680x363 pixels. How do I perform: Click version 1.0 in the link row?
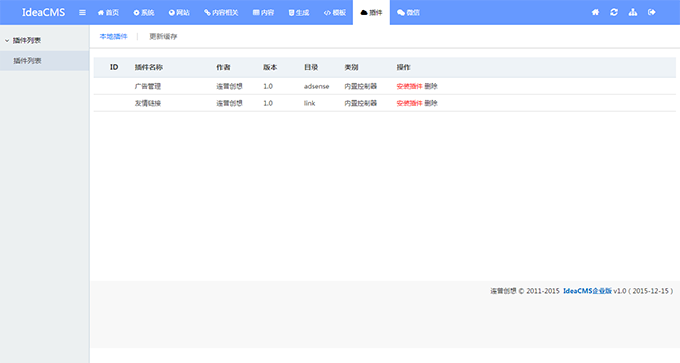268,103
